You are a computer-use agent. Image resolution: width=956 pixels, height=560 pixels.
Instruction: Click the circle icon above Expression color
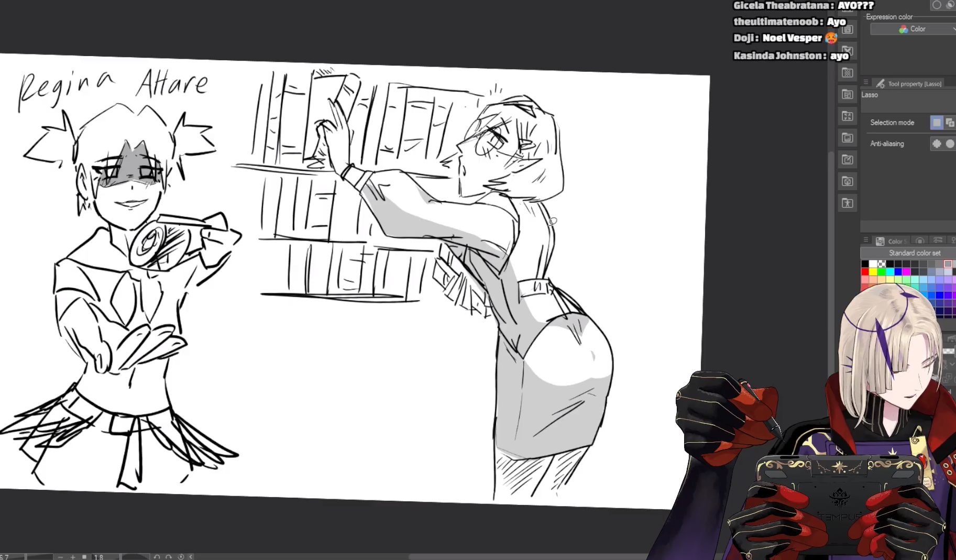937,5
